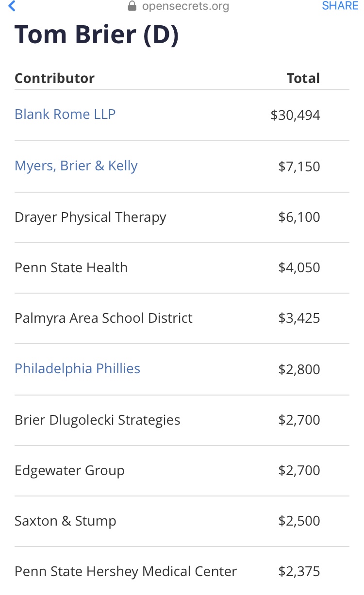Click the Total column header

click(x=303, y=78)
